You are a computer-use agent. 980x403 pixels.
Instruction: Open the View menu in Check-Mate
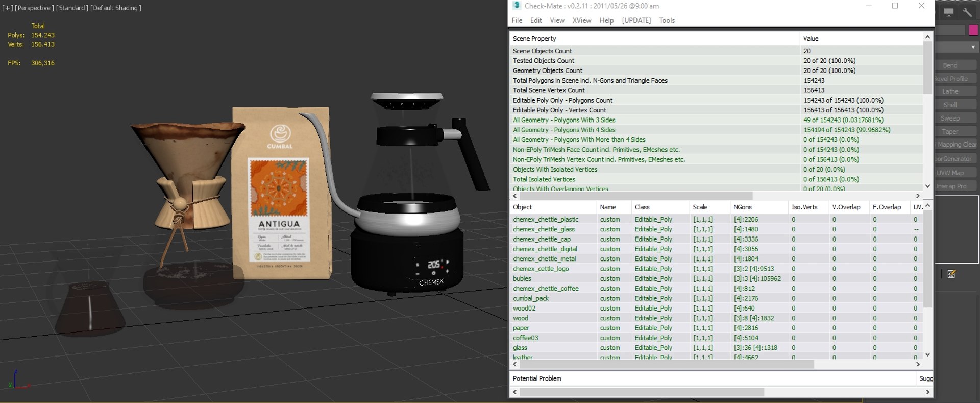pos(557,20)
